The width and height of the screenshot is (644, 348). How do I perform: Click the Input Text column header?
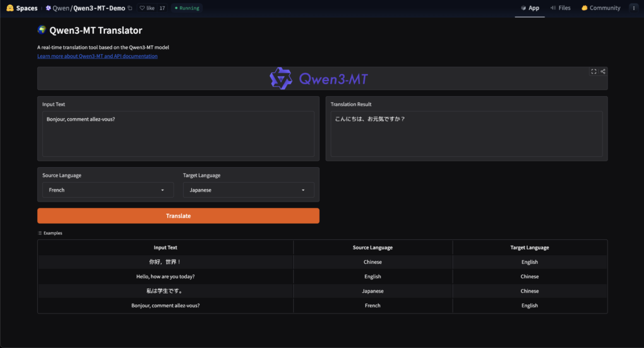[165, 247]
